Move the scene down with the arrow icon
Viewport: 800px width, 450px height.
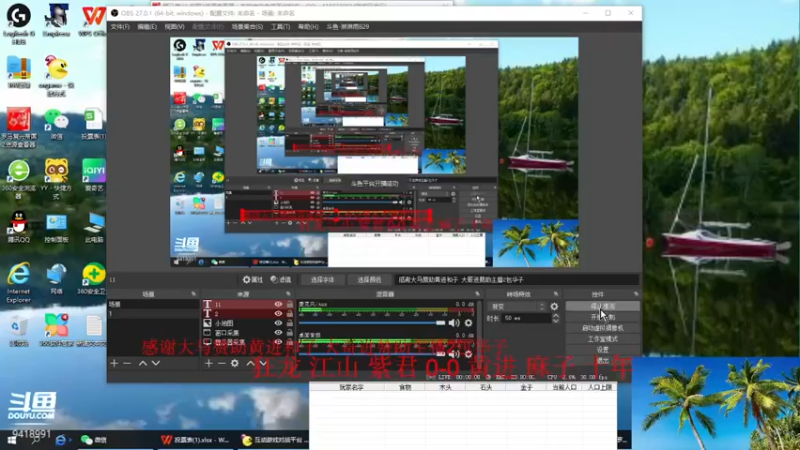click(x=156, y=363)
